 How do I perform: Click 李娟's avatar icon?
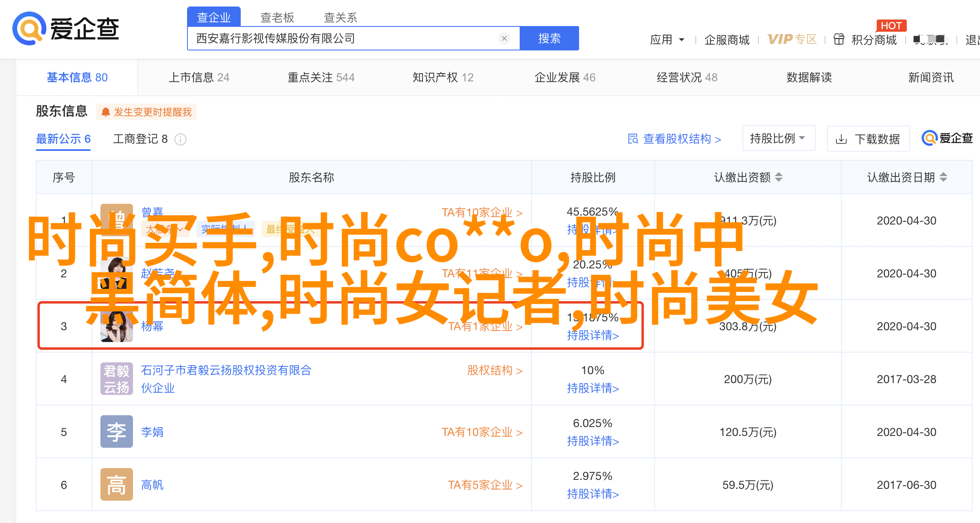pyautogui.click(x=117, y=431)
